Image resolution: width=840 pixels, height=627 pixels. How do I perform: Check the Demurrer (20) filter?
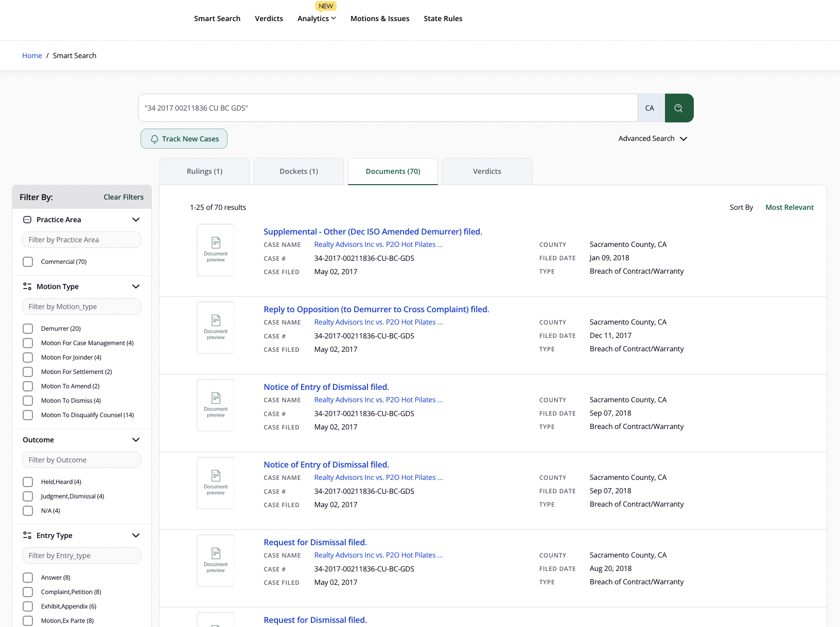pyautogui.click(x=28, y=329)
